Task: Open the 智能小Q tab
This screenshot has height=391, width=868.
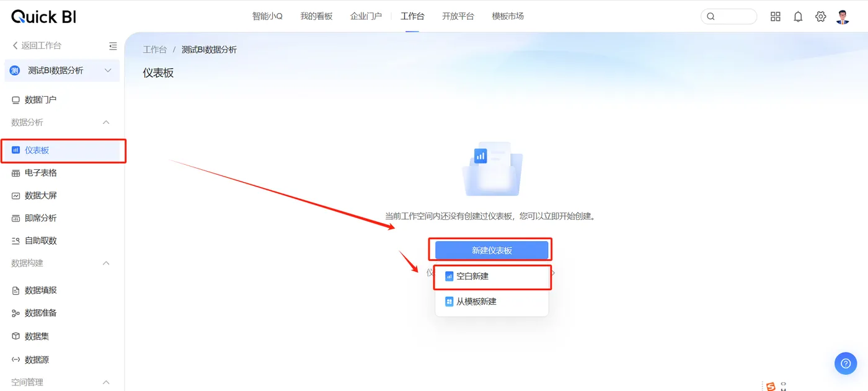Action: pyautogui.click(x=267, y=17)
